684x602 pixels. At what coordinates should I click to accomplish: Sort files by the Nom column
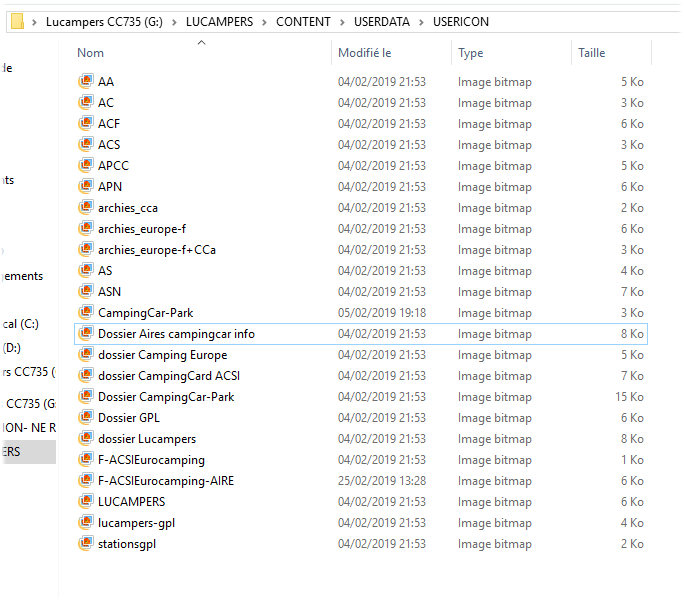coord(91,53)
